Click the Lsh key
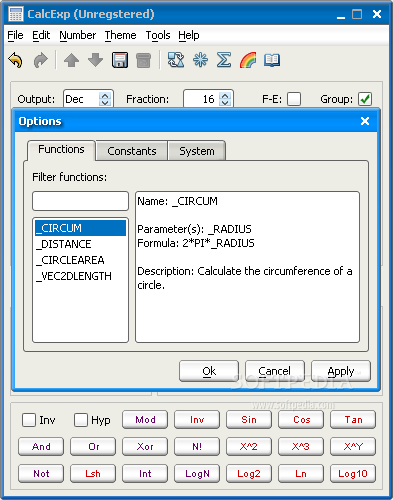Viewport: 393px width, 500px height. pyautogui.click(x=93, y=474)
